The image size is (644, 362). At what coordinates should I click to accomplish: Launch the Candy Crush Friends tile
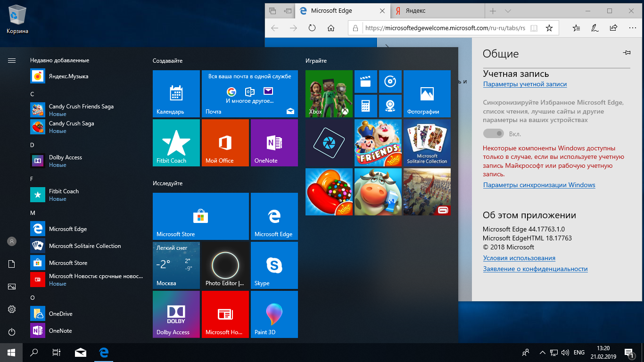(378, 143)
